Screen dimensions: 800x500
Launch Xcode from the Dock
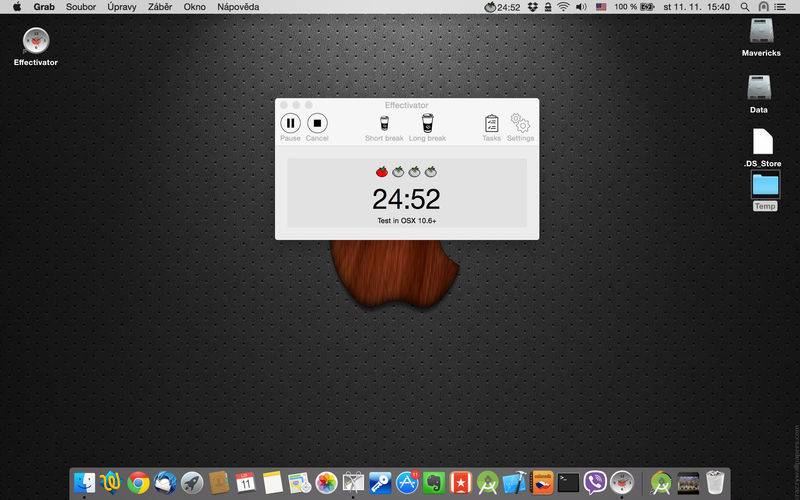(x=514, y=482)
